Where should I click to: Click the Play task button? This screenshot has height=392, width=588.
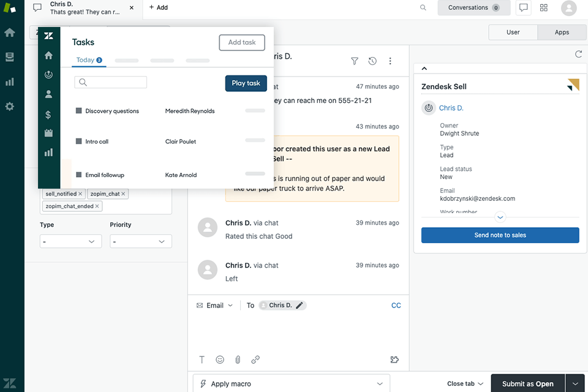point(246,83)
